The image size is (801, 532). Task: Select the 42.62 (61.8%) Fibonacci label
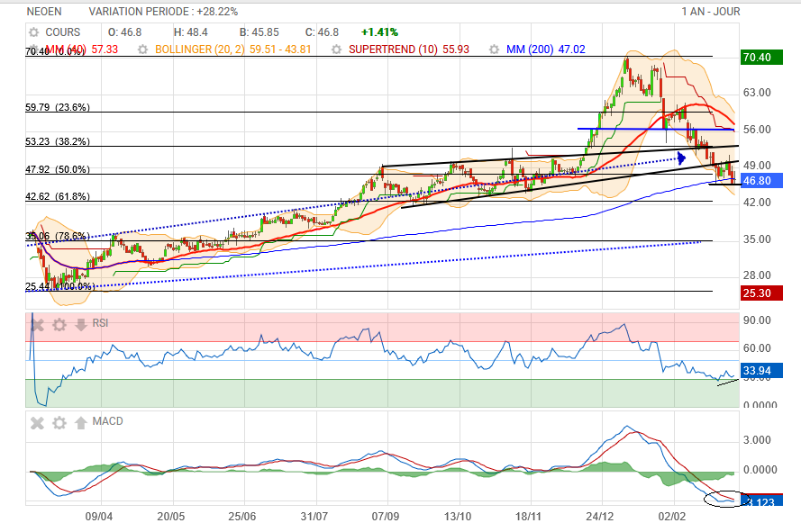[x=58, y=196]
